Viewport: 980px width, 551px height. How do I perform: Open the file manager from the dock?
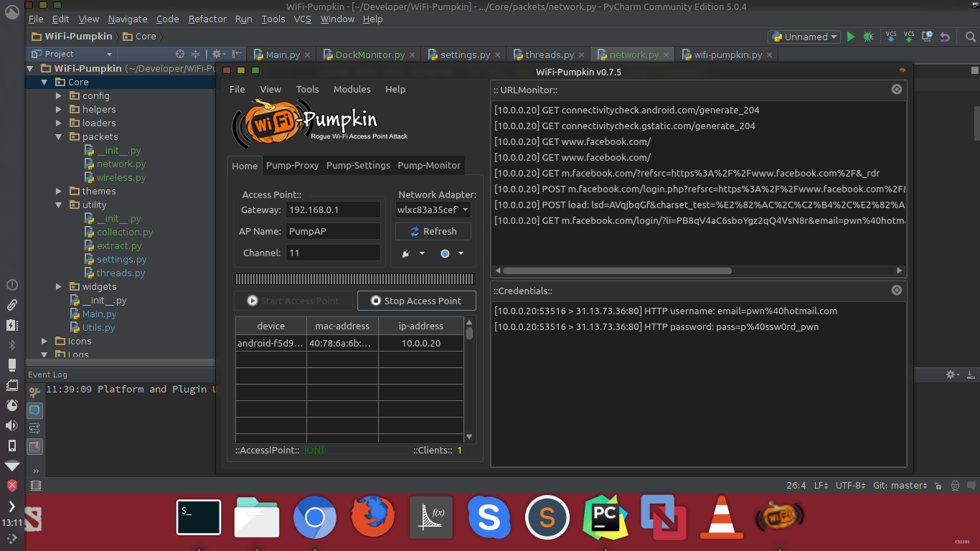pyautogui.click(x=257, y=517)
